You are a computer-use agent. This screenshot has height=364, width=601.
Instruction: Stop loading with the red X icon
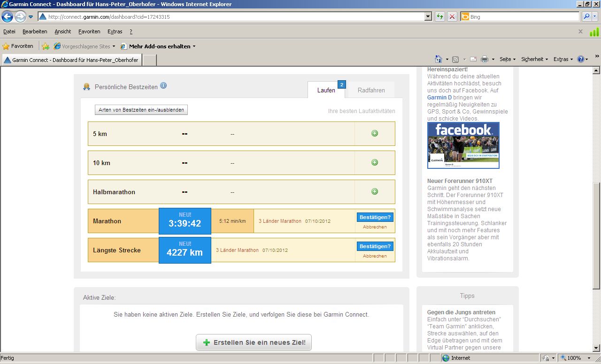pyautogui.click(x=452, y=17)
